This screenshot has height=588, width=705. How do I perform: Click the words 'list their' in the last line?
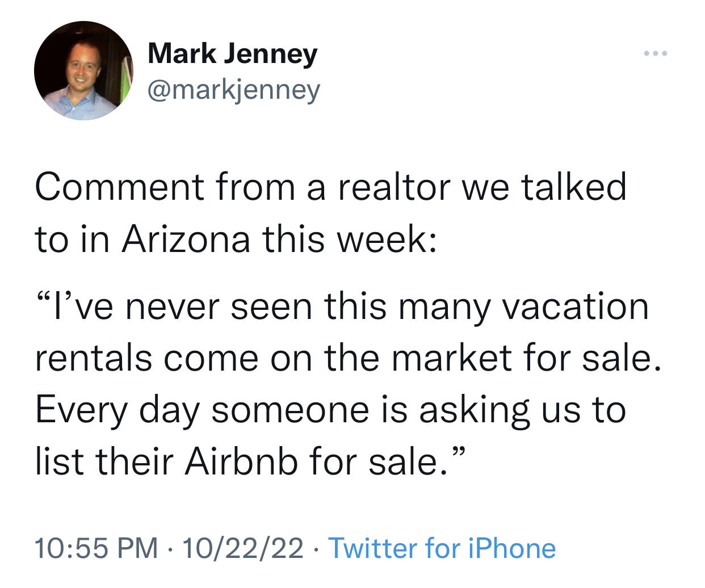pyautogui.click(x=104, y=461)
